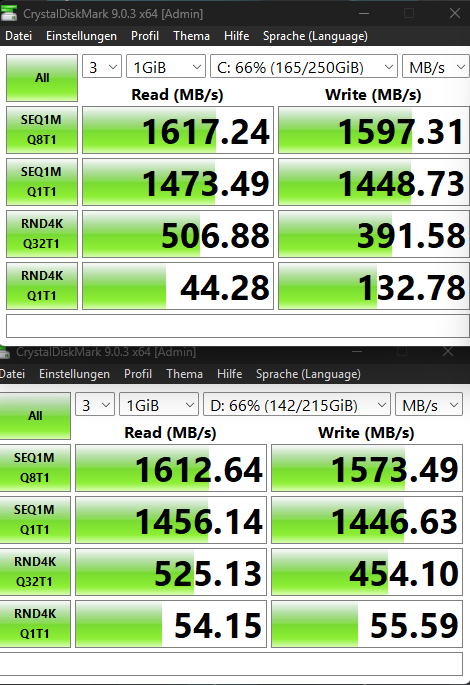Click comment field in the bottom window
The image size is (470, 685).
click(x=231, y=664)
